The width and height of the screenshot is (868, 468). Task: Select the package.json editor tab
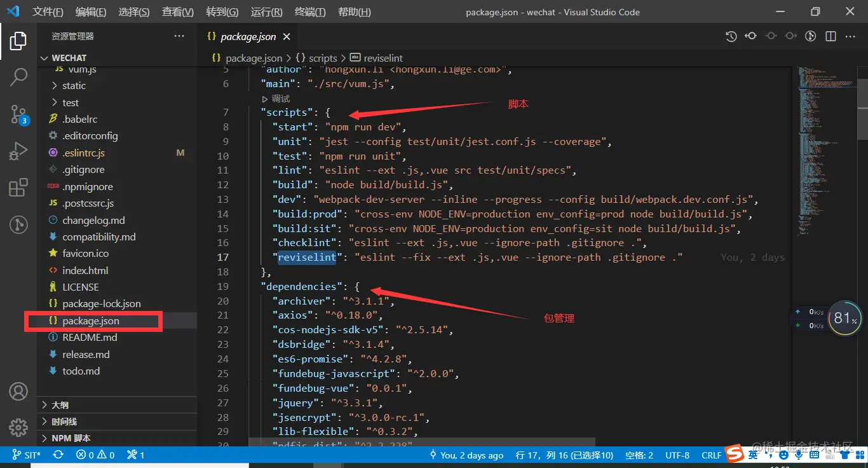pyautogui.click(x=248, y=37)
